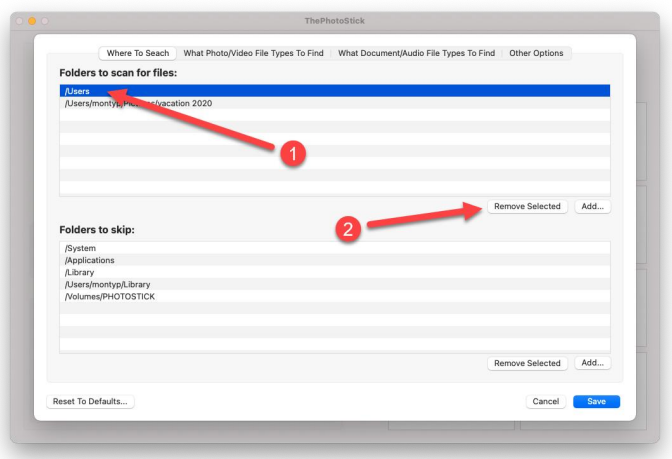The image size is (672, 459).
Task: Select /Volumes/PHOTOSTICK in skip list
Action: click(x=335, y=296)
